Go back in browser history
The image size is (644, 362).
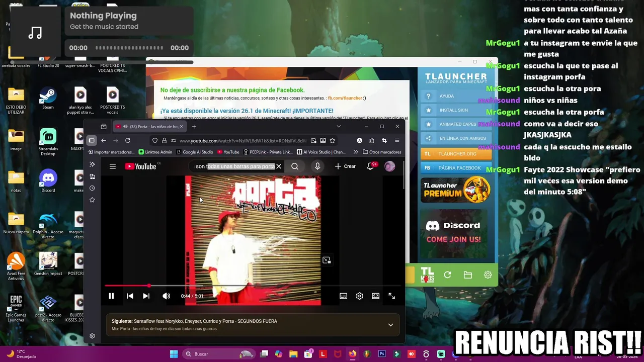tap(104, 141)
